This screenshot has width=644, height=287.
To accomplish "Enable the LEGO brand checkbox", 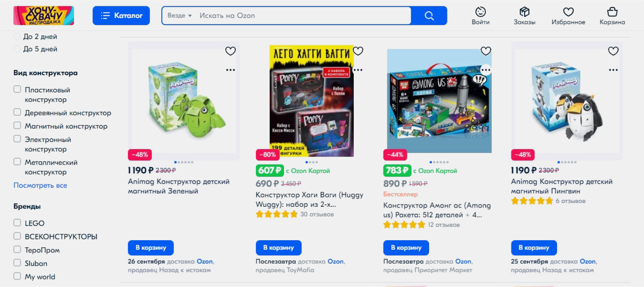I will point(17,223).
